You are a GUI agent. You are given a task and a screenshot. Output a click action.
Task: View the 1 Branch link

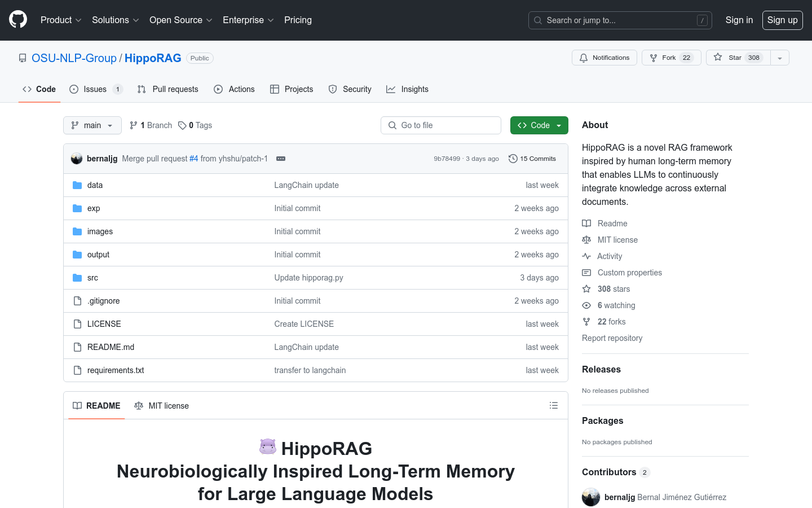pyautogui.click(x=151, y=125)
